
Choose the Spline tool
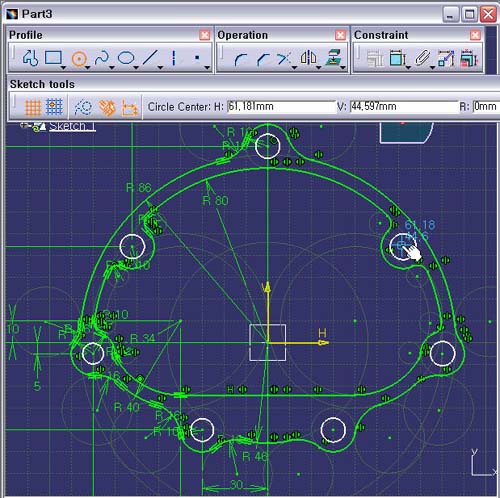coord(102,58)
